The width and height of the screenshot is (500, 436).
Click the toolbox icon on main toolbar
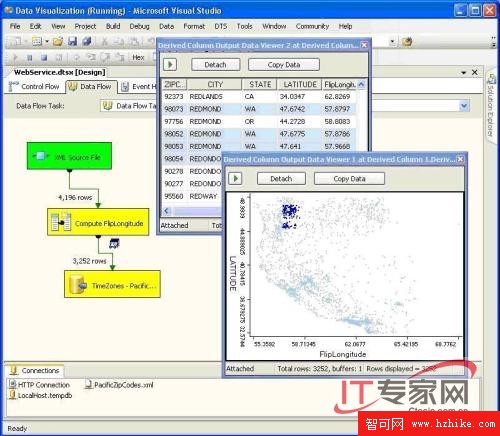(407, 42)
